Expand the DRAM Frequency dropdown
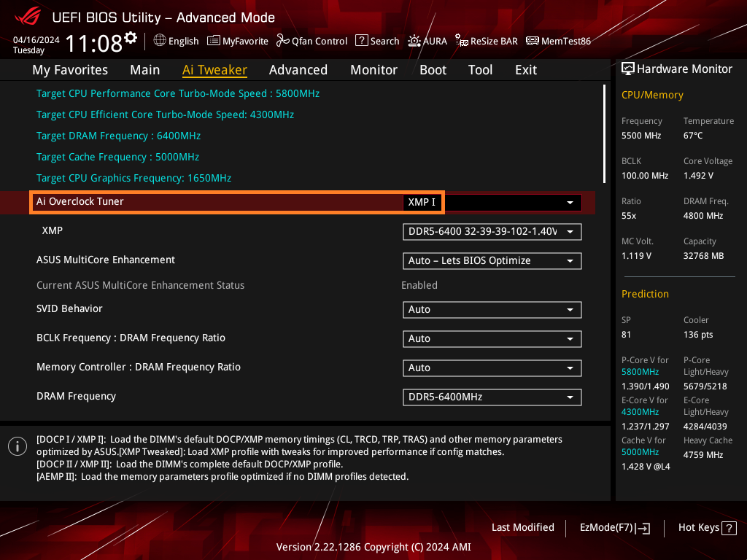The height and width of the screenshot is (560, 747). click(569, 397)
